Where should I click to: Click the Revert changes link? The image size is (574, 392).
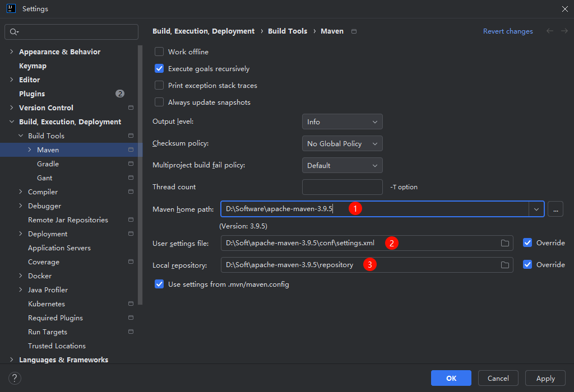tap(508, 31)
